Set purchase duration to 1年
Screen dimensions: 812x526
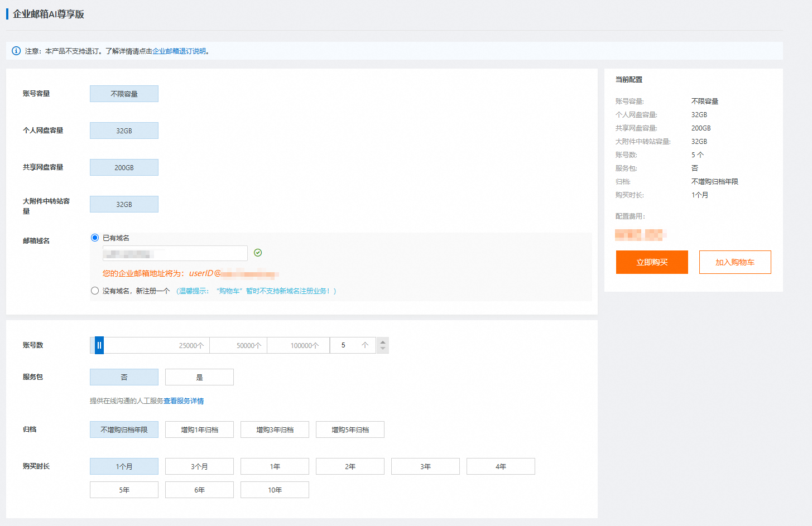(275, 466)
